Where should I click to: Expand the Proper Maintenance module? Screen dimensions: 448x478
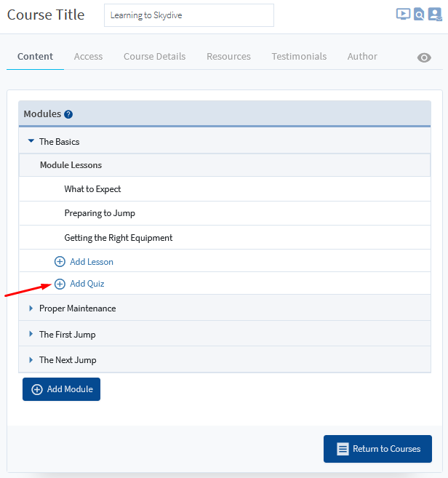(31, 308)
